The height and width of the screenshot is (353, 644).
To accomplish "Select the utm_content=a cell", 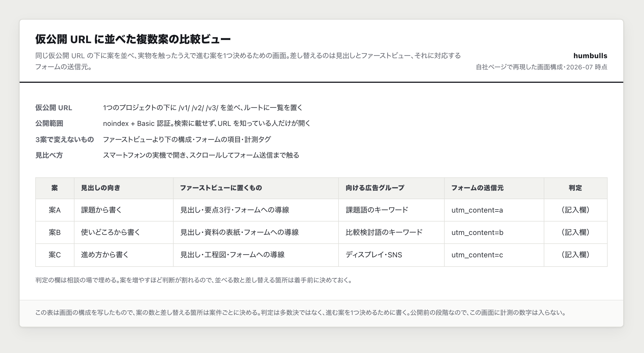I will (x=494, y=210).
